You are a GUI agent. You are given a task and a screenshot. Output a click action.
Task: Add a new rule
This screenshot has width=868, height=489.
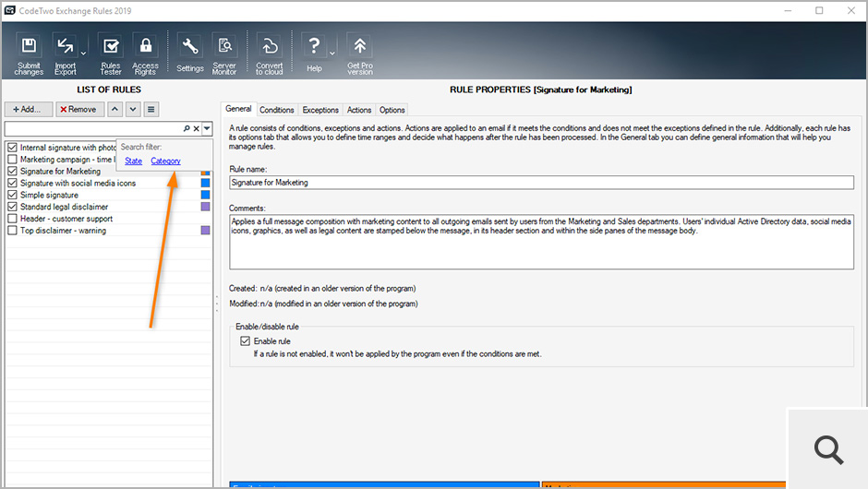point(29,110)
